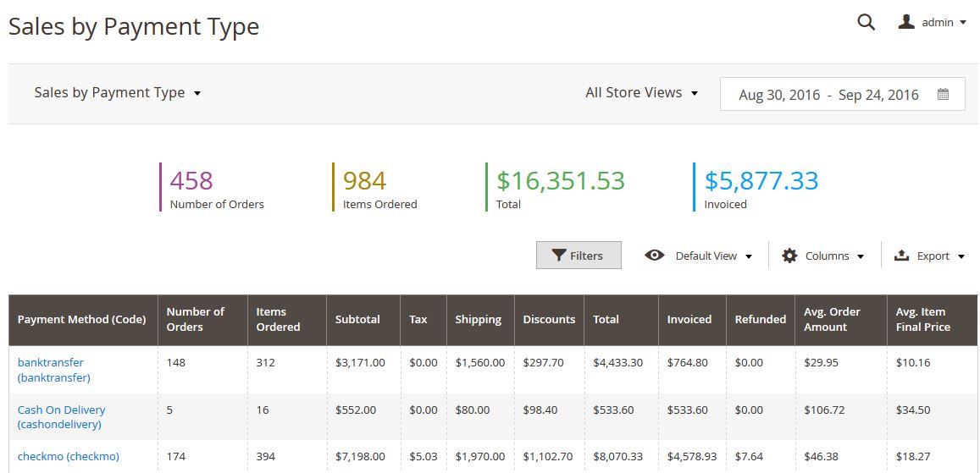
Task: Click the admin user avatar icon
Action: coord(906,23)
